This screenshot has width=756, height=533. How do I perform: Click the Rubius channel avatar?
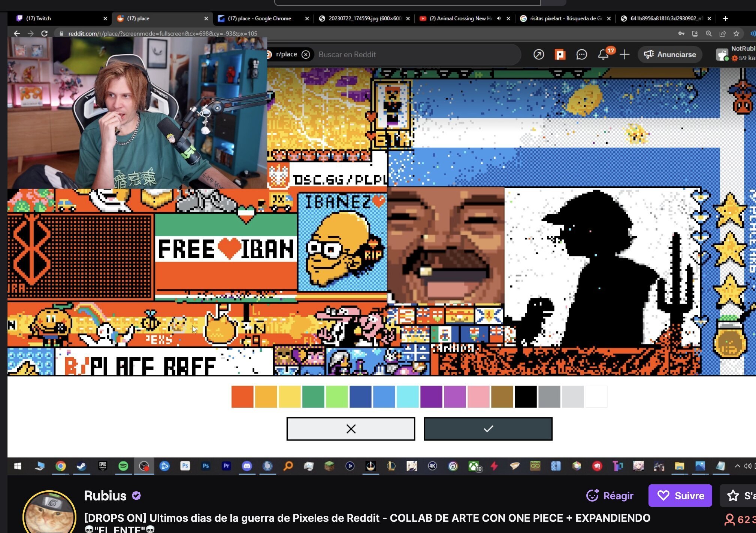point(49,512)
